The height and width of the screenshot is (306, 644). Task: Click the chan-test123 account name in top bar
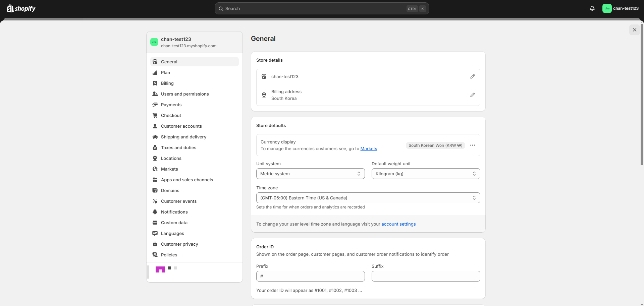pos(626,8)
